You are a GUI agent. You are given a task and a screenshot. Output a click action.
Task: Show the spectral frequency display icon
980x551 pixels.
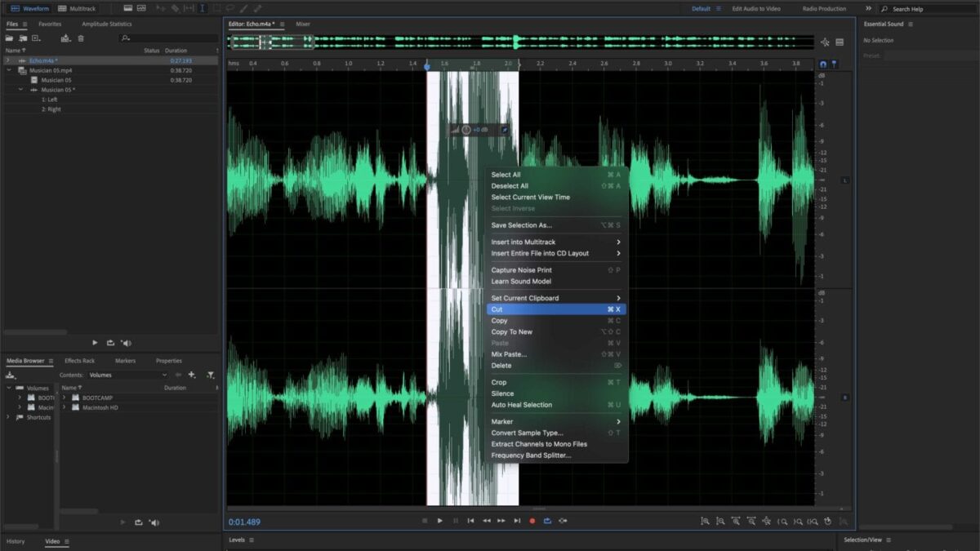128,8
